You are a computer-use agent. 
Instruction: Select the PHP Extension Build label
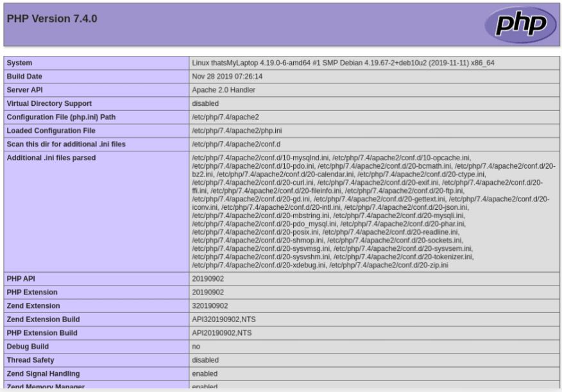42,333
